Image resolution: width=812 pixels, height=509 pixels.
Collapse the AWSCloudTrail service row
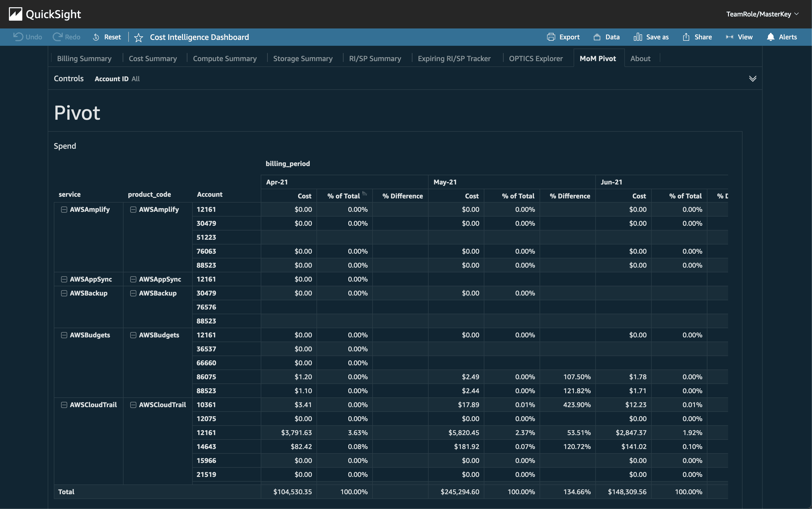click(64, 405)
